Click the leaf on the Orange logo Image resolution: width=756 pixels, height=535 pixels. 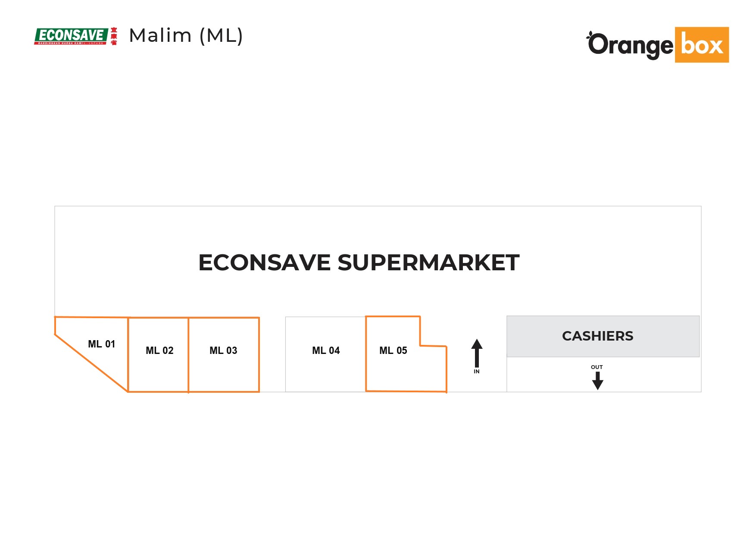(590, 34)
